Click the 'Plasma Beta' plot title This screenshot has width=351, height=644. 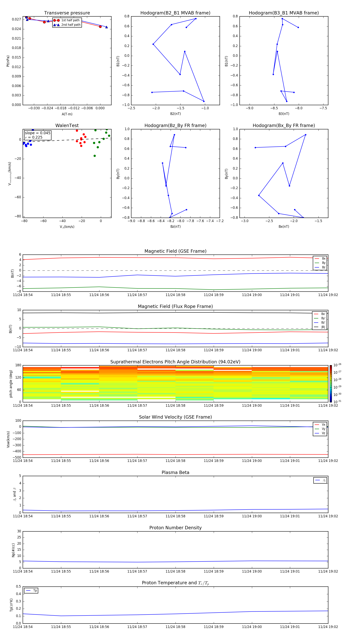[175, 473]
